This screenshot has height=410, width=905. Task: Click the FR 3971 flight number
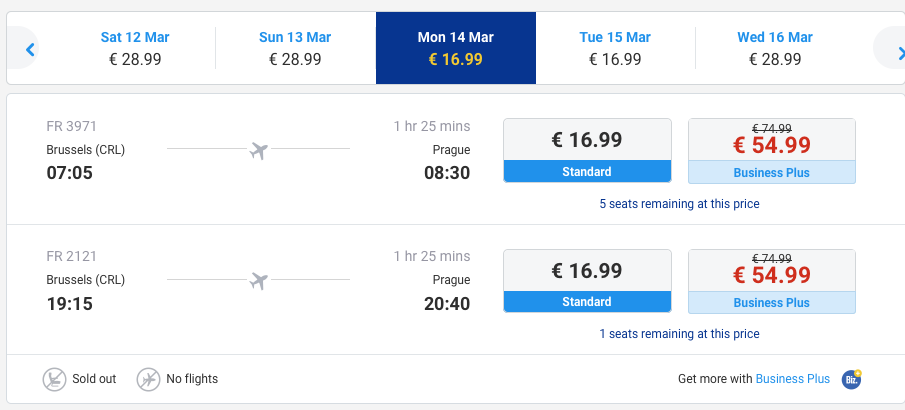[x=72, y=126]
